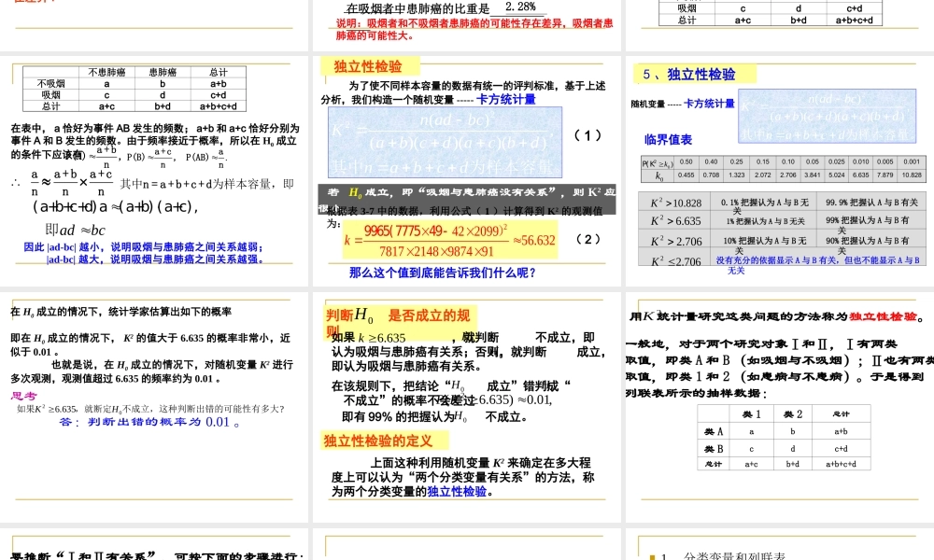Click the 类2 column header
This screenshot has height=560, width=934.
[x=792, y=413]
